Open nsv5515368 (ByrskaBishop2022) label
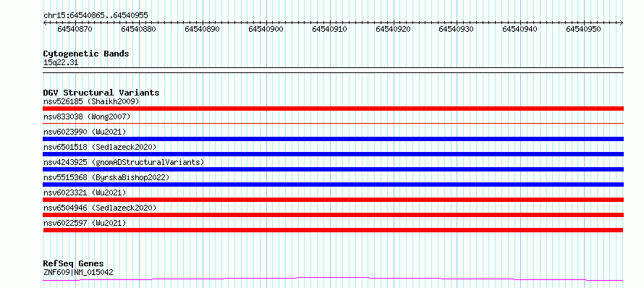Screen dimensions: 644x288 click(106, 177)
